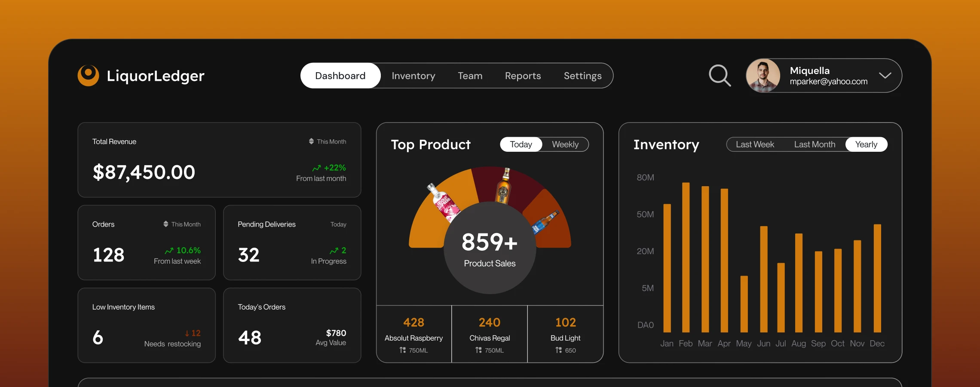Viewport: 980px width, 387px height.
Task: Click the Total Revenue sort arrows icon
Action: tap(311, 141)
